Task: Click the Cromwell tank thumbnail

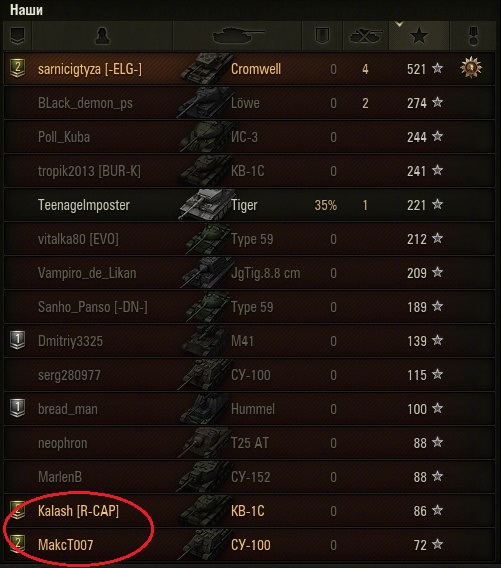Action: point(206,68)
